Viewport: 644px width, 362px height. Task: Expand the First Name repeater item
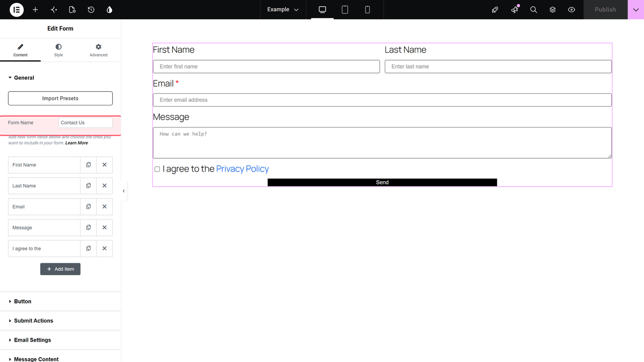click(x=44, y=165)
